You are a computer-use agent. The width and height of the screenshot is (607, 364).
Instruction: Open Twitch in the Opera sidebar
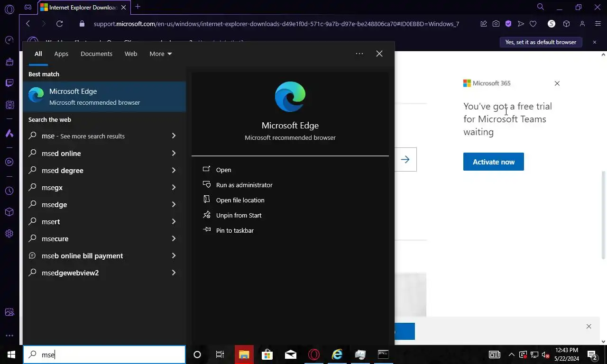click(9, 83)
